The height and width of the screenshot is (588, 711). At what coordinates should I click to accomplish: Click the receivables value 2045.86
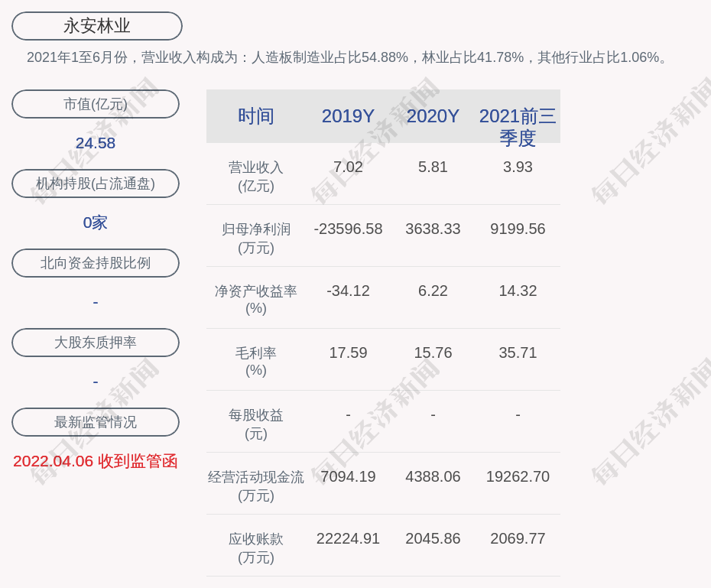pos(433,538)
